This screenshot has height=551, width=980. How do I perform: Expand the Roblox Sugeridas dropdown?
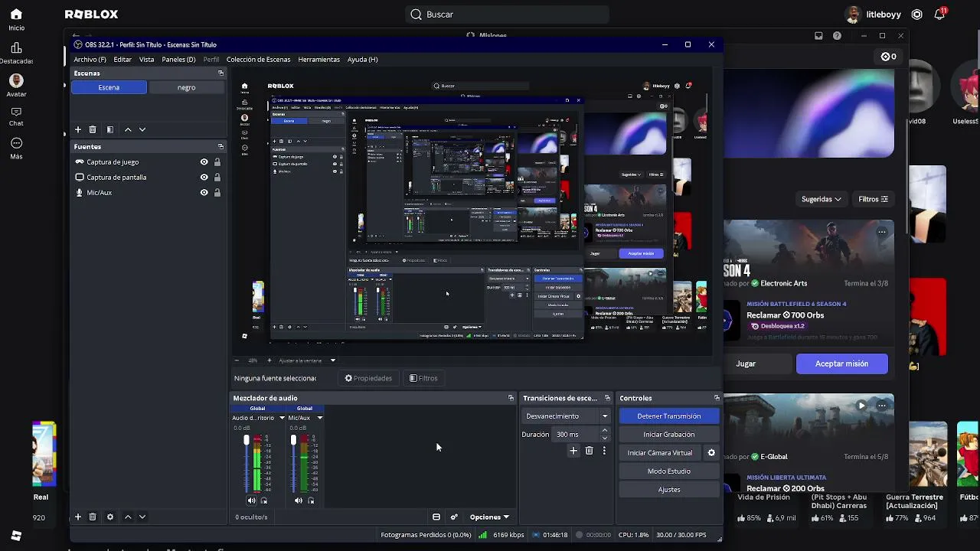pos(822,199)
